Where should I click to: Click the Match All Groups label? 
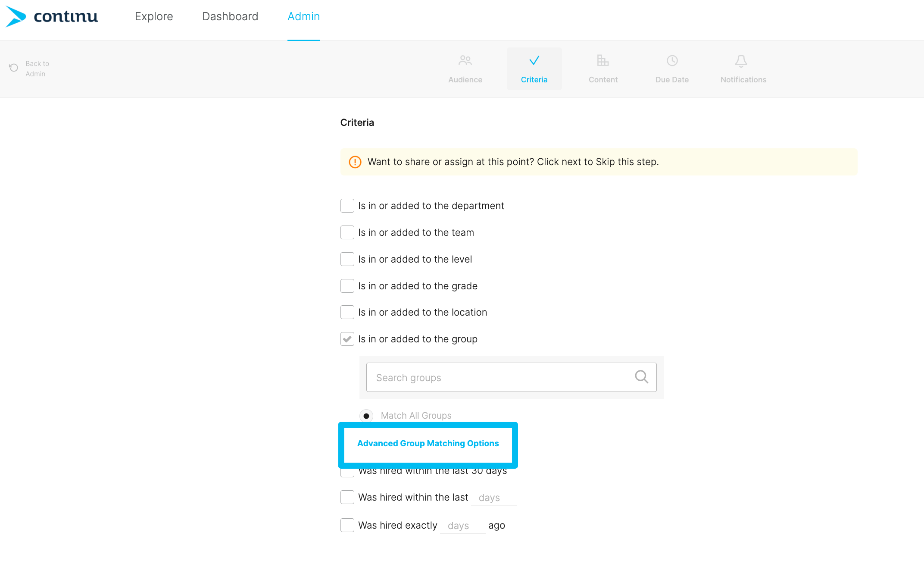(416, 416)
